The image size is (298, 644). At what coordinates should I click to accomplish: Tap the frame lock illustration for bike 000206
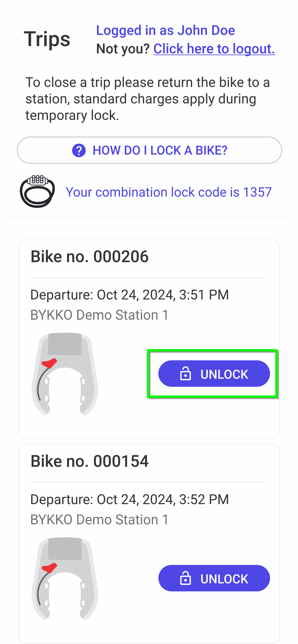[65, 373]
